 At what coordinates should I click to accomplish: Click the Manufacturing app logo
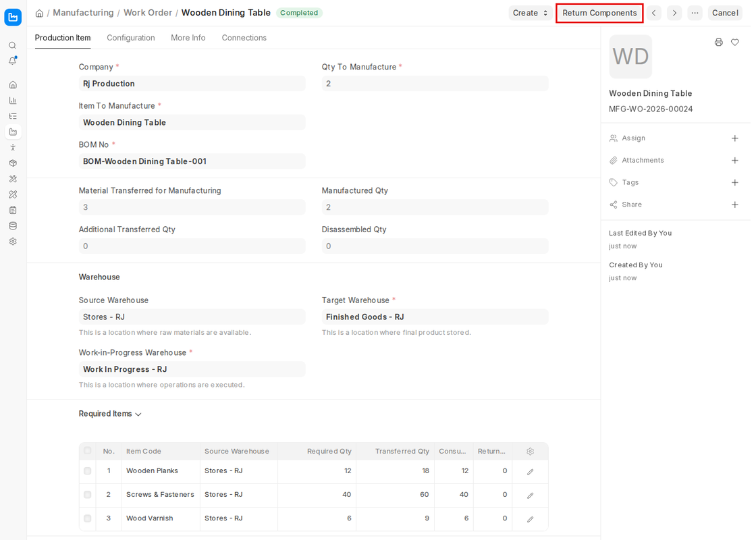(13, 17)
